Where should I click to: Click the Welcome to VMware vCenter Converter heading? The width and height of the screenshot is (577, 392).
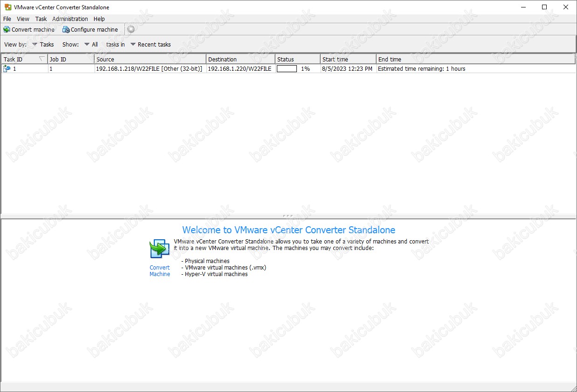[x=288, y=230]
